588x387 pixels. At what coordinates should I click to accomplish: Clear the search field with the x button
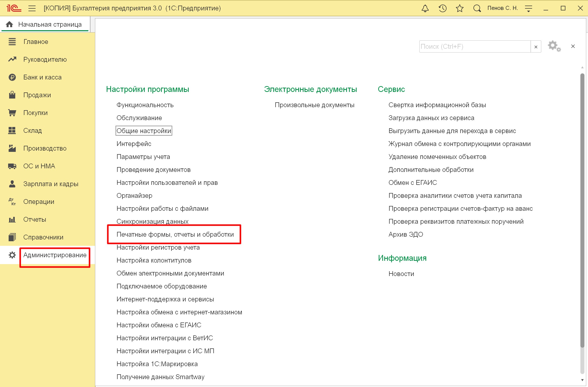pyautogui.click(x=536, y=47)
